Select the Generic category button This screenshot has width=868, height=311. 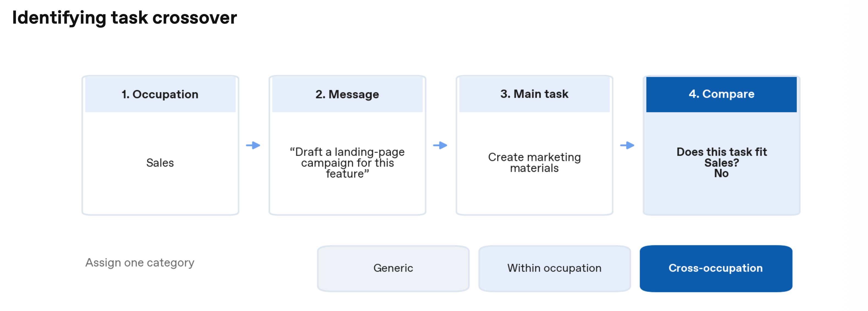click(393, 268)
